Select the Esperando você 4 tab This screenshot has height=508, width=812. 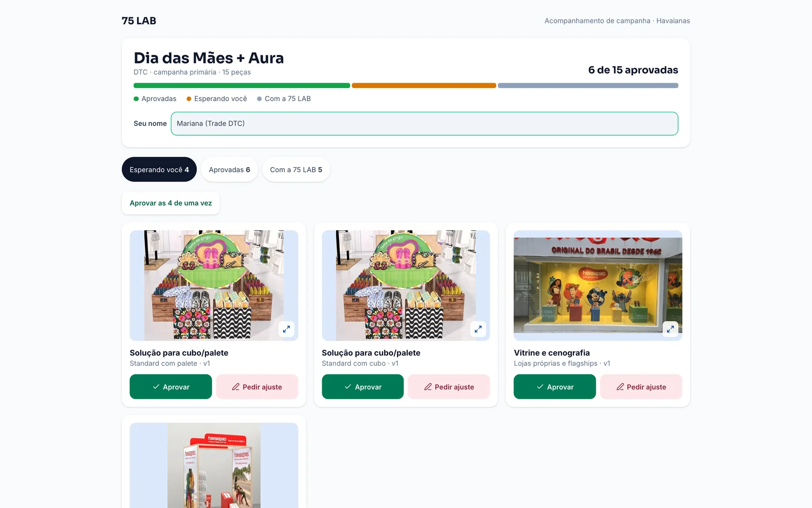(x=159, y=170)
